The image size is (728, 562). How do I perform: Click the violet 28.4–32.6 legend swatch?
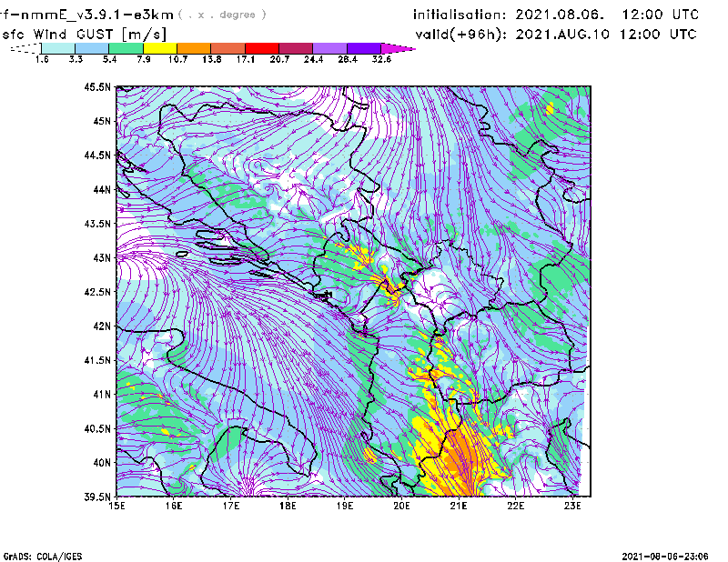click(x=364, y=48)
